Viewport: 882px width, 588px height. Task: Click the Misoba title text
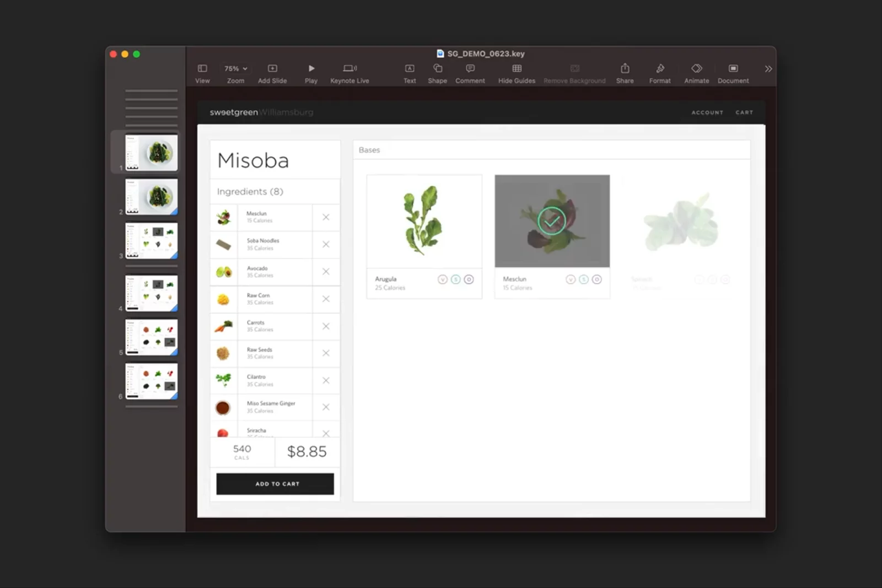click(253, 160)
